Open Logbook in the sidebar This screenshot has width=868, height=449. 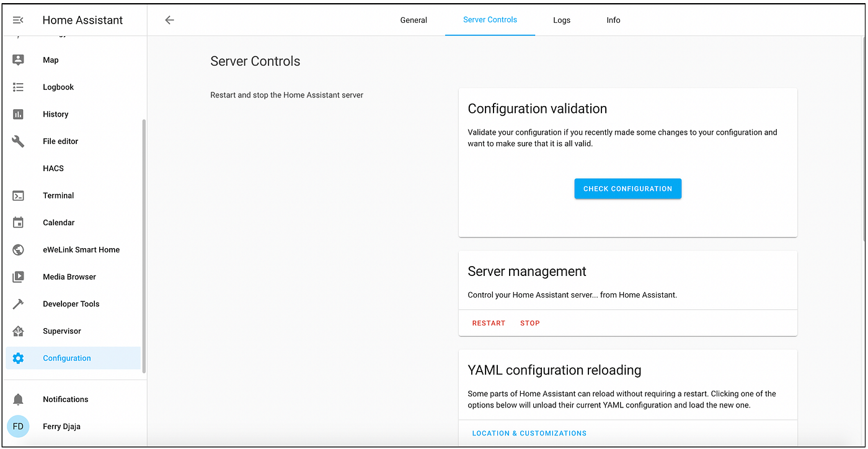[73, 87]
